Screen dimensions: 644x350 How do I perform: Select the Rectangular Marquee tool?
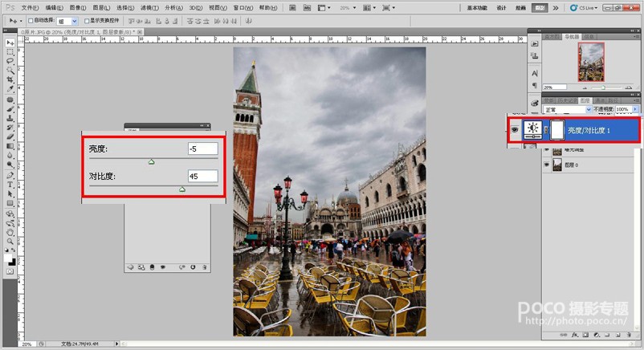tap(10, 51)
